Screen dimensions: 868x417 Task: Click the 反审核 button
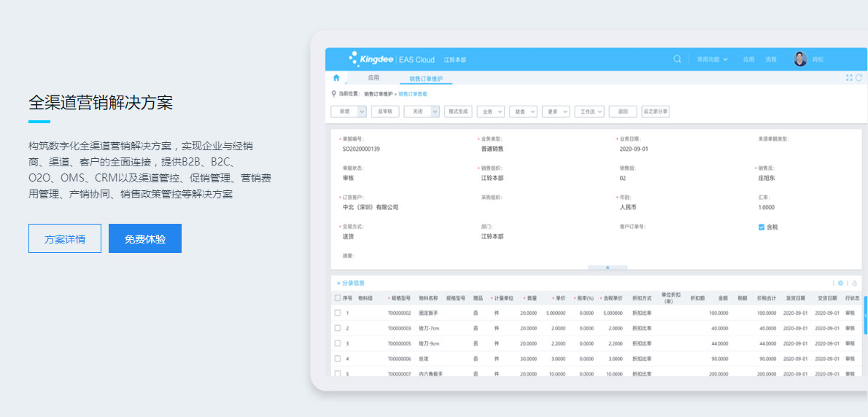tap(384, 111)
